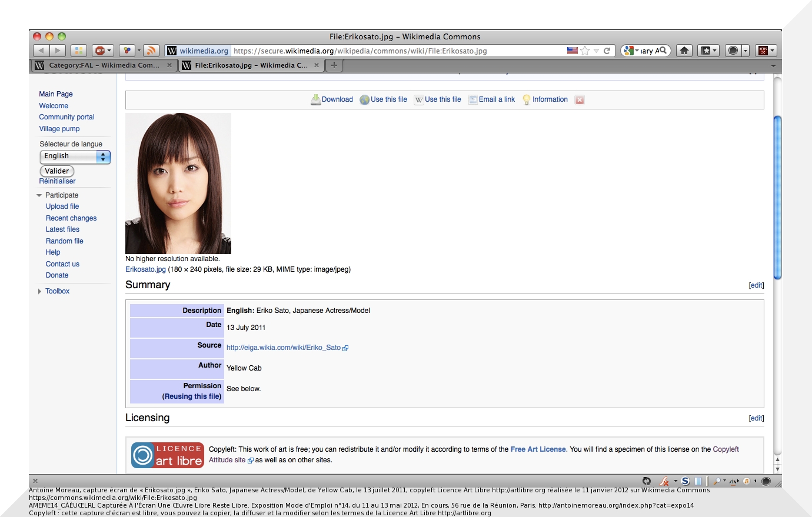Close the file toolbar with red X
The image size is (812, 517).
[x=580, y=100]
